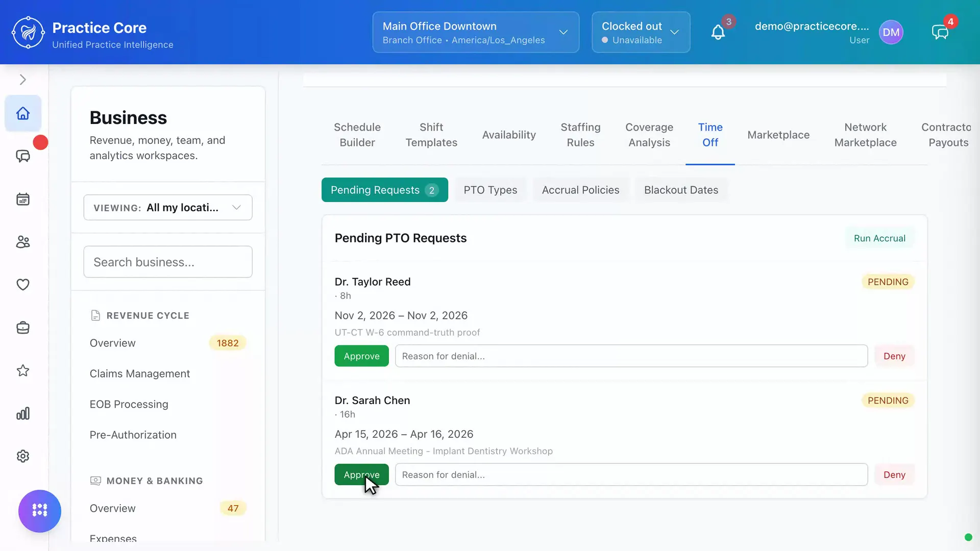Open the Network Marketplace tab
This screenshot has width=980, height=551.
(865, 135)
